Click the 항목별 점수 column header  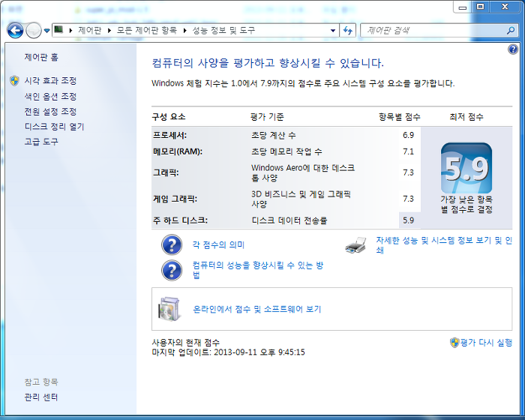400,117
